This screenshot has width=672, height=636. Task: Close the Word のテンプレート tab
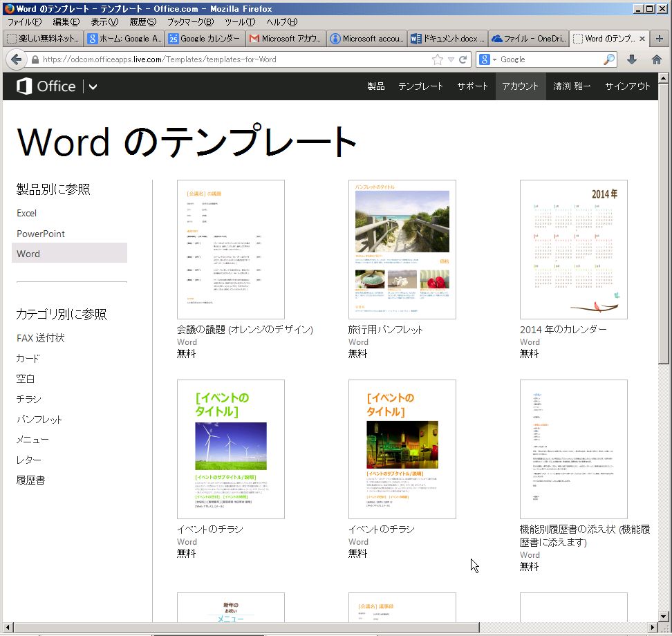642,39
